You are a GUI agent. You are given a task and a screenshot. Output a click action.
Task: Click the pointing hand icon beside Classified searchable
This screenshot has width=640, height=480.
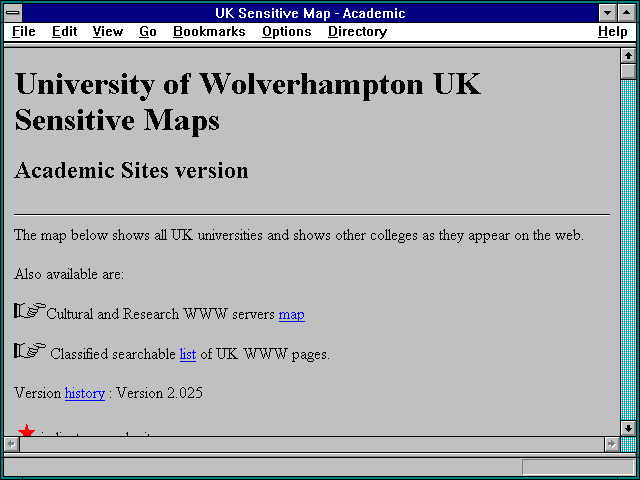tap(29, 351)
